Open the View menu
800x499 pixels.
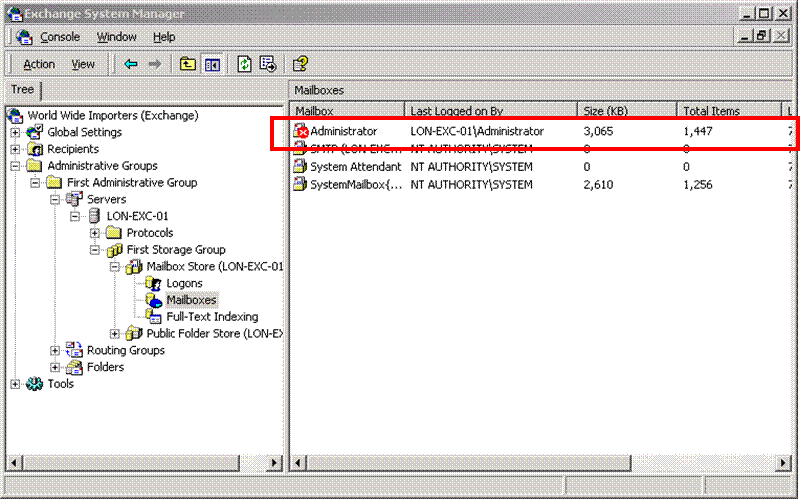(83, 64)
